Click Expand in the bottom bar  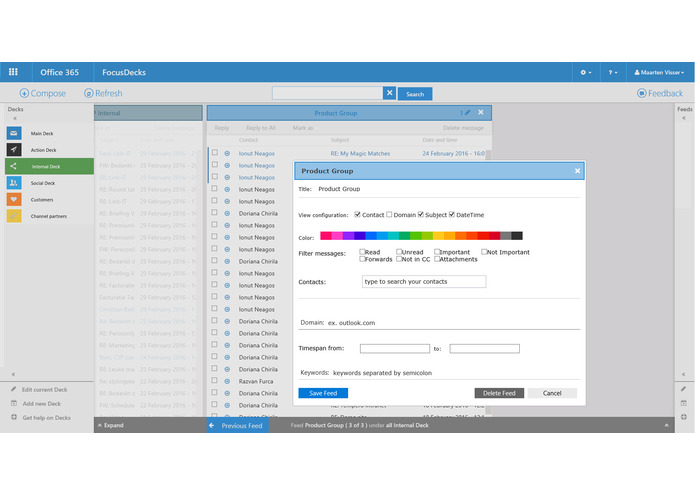point(111,425)
